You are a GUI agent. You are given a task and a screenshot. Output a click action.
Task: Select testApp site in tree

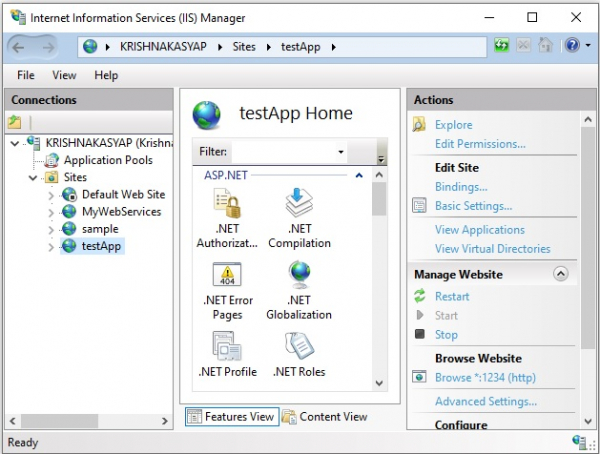(101, 246)
